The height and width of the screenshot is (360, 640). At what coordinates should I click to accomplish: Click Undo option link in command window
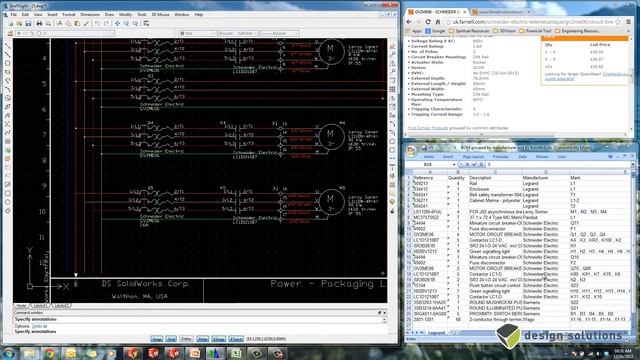37,326
